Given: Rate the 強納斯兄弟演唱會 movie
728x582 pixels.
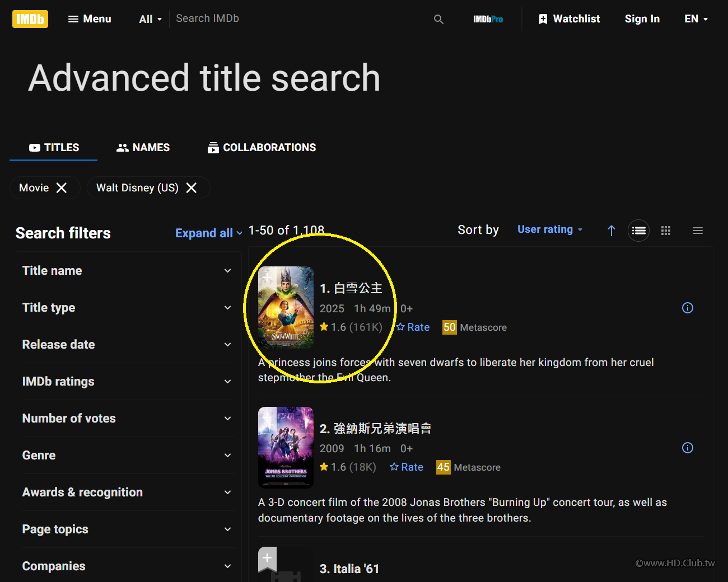Looking at the screenshot, I should coord(407,467).
